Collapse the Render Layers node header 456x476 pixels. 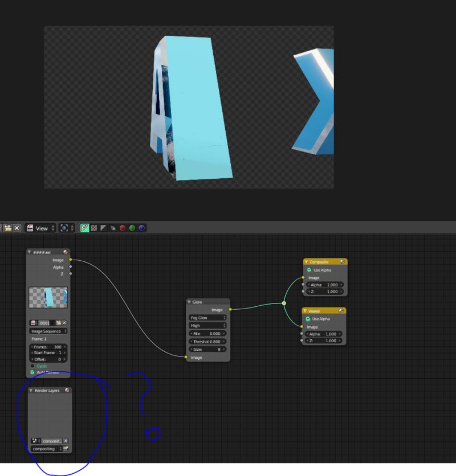coord(31,390)
